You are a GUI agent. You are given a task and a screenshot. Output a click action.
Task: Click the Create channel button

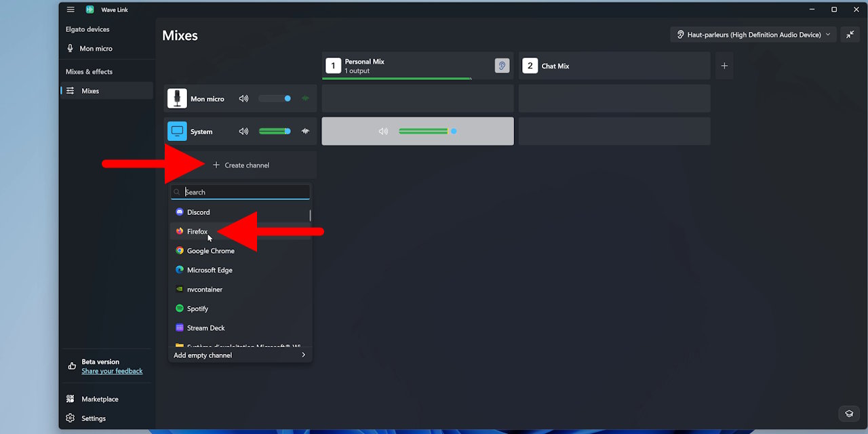241,165
